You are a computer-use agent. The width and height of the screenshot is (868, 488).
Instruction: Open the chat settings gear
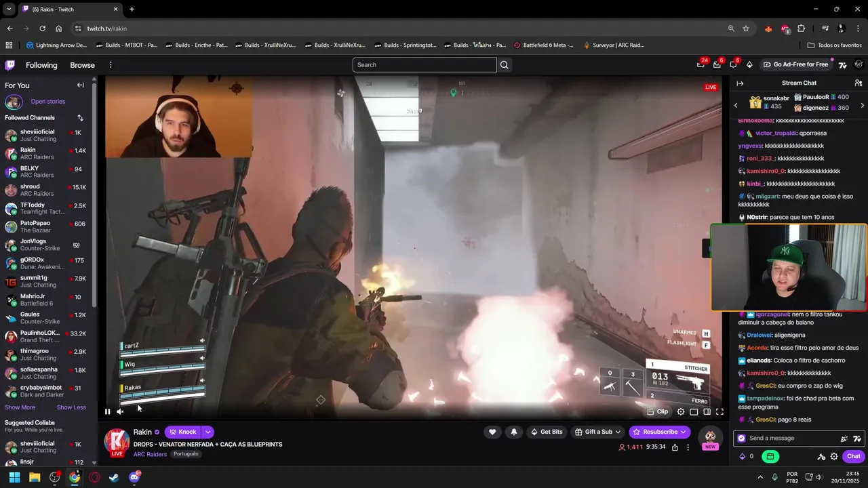click(834, 456)
